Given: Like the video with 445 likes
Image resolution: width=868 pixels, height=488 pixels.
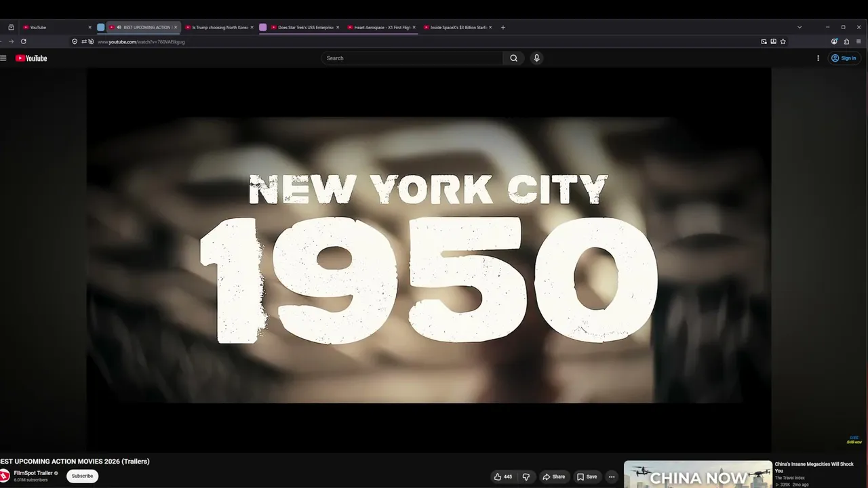Looking at the screenshot, I should 503,476.
